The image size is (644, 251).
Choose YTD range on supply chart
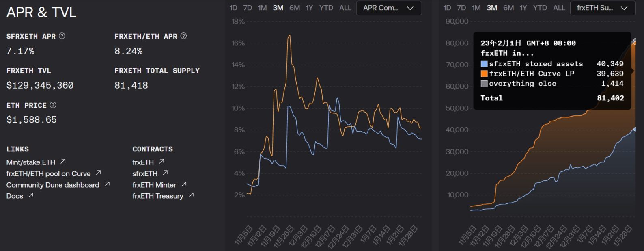[x=540, y=8]
